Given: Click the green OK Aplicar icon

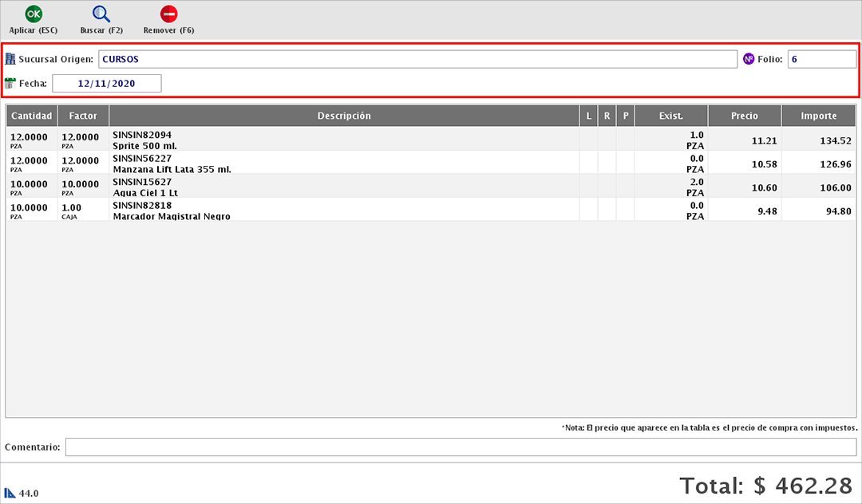Looking at the screenshot, I should click(x=33, y=14).
